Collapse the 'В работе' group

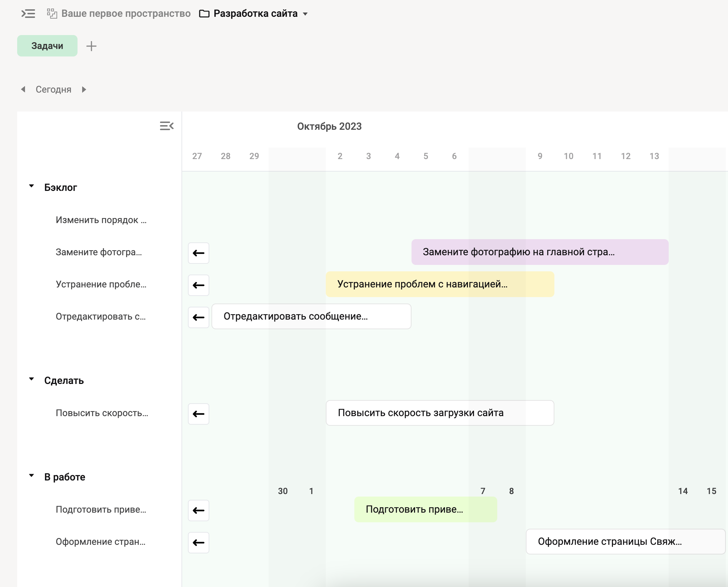[31, 476]
